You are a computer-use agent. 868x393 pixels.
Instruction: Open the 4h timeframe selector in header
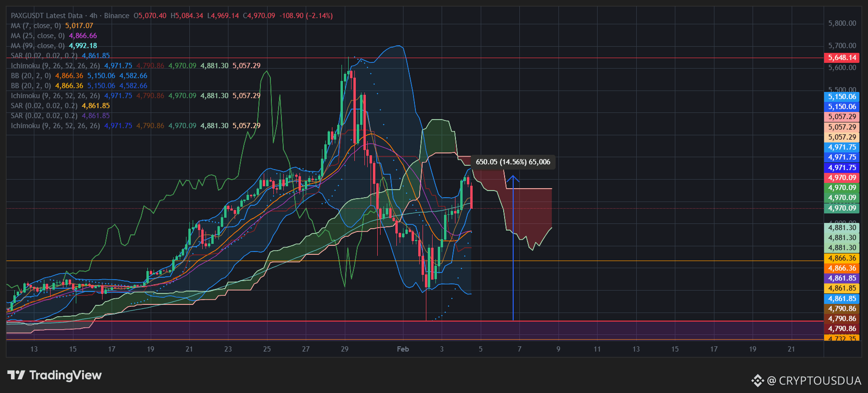pos(93,16)
